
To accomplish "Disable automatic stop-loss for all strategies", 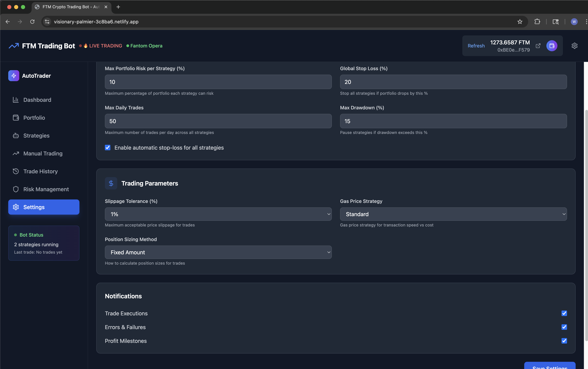I will tap(108, 147).
